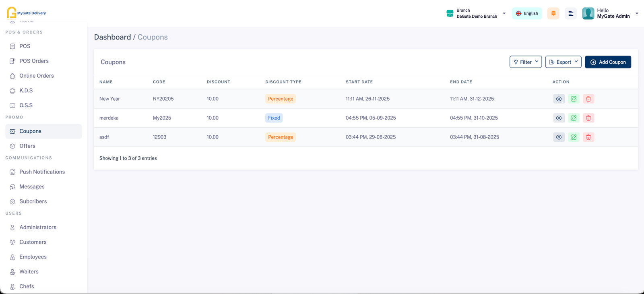Viewport: 644px width, 294px height.
Task: Sort table by Start Date column header
Action: click(359, 82)
